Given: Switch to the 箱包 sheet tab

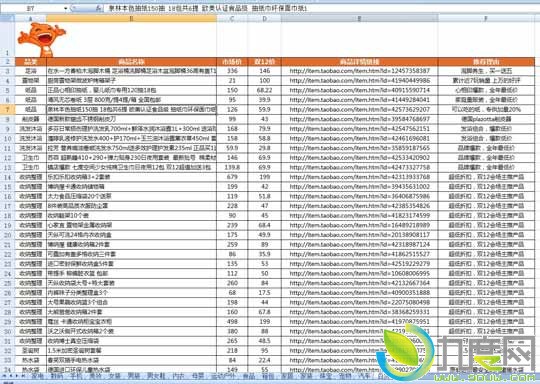Looking at the screenshot, I should (x=268, y=376).
